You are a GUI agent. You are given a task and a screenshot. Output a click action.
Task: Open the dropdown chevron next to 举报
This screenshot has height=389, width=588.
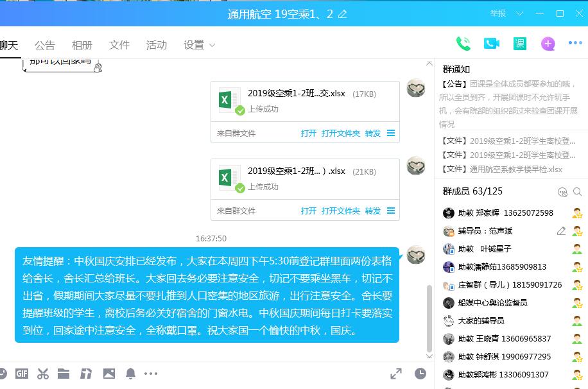click(x=519, y=13)
